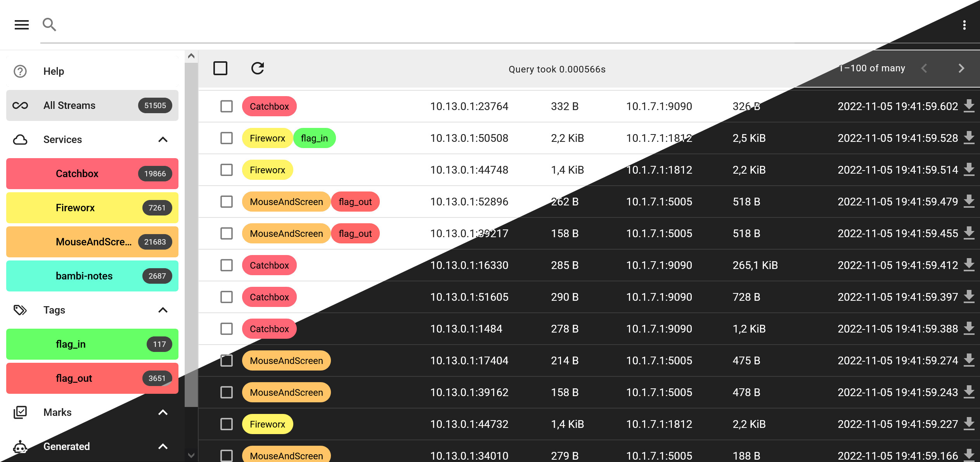This screenshot has width=980, height=462.
Task: Check the Fireworx flag_in stream row
Action: click(x=227, y=138)
